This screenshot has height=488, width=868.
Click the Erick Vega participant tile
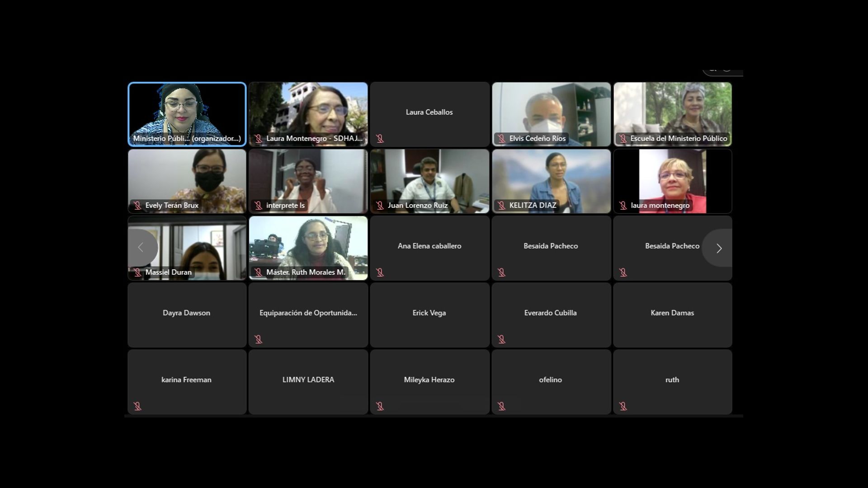click(429, 315)
